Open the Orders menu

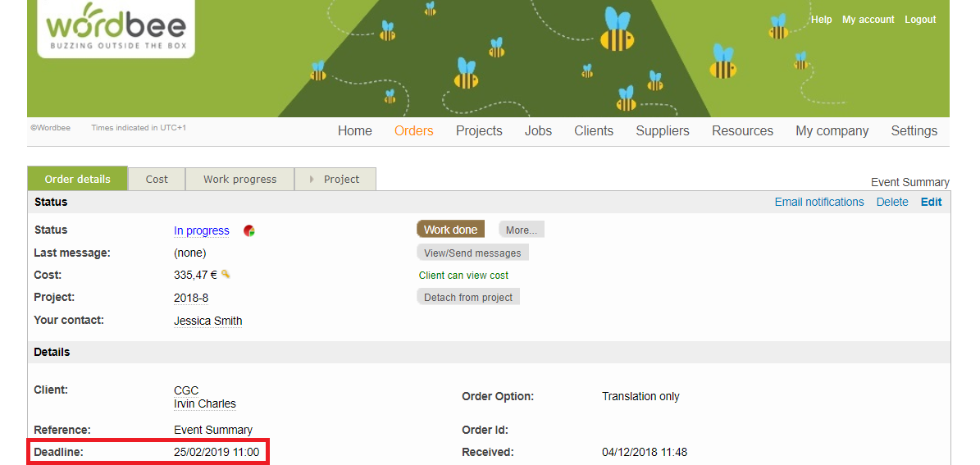pos(413,131)
